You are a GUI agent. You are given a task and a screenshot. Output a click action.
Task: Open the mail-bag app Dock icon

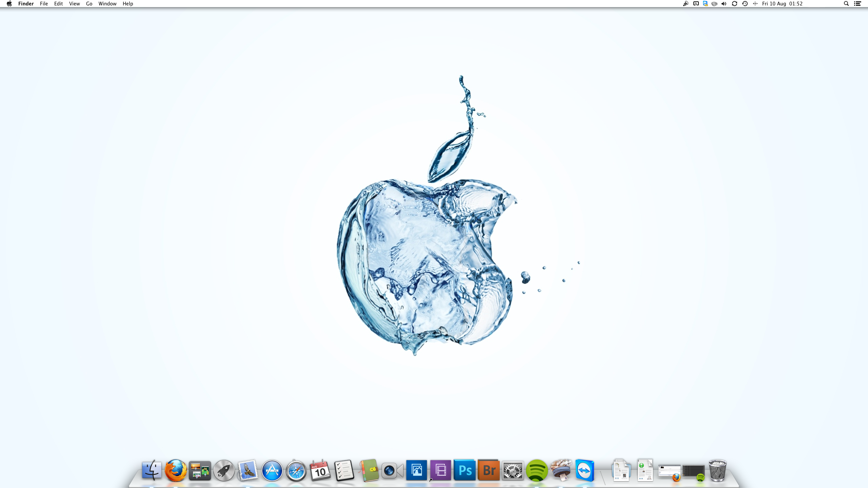point(561,470)
